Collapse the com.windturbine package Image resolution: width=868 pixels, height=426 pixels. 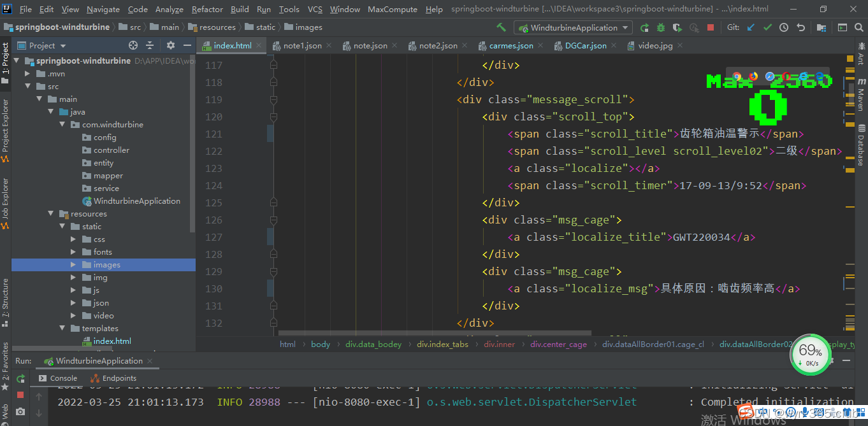tap(62, 125)
